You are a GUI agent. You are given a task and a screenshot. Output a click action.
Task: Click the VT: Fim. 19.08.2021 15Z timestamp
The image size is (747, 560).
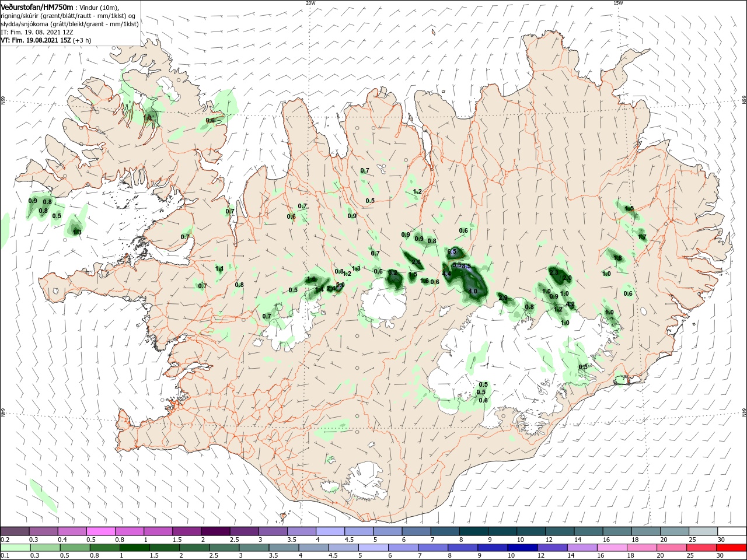(36, 41)
